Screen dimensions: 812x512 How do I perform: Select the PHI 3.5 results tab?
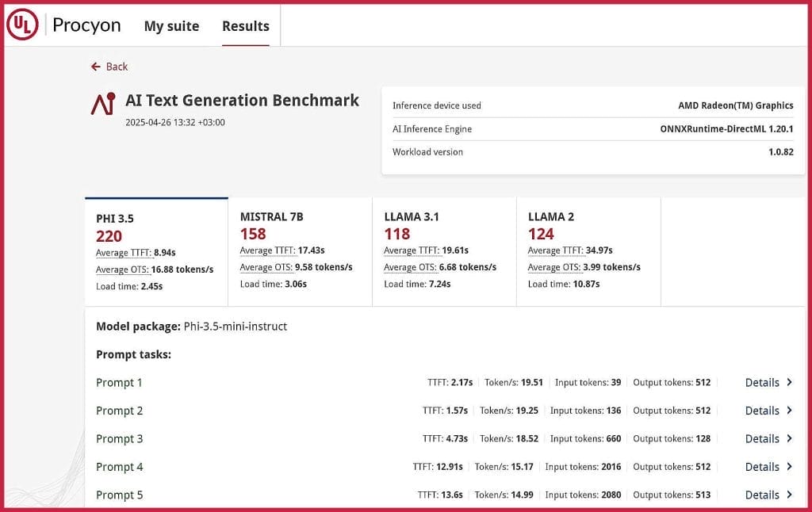pos(156,252)
